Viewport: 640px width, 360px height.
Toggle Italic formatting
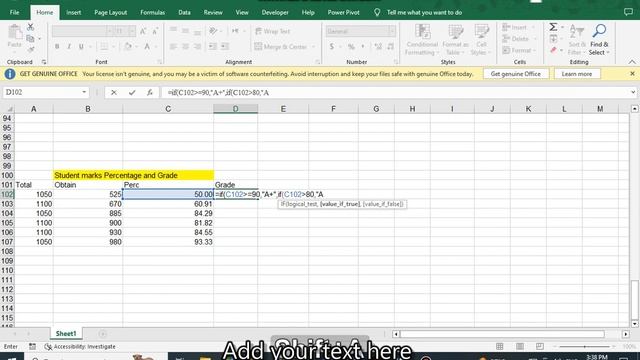pos(69,47)
